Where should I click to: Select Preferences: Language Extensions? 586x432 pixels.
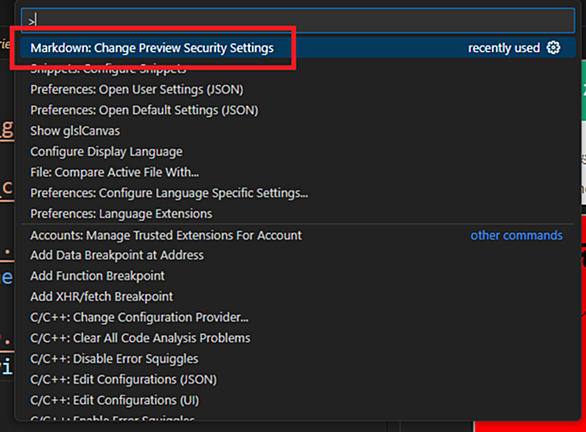[298, 214]
